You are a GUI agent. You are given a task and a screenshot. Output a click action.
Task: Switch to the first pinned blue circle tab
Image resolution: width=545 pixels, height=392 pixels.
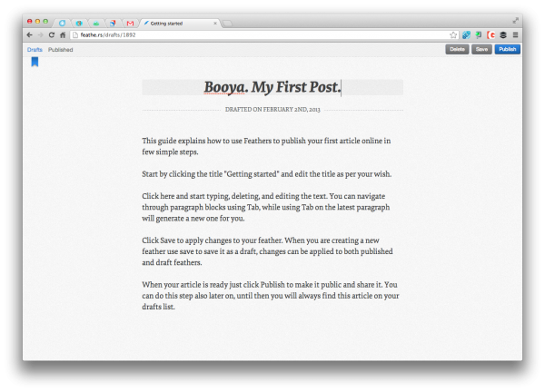point(62,24)
